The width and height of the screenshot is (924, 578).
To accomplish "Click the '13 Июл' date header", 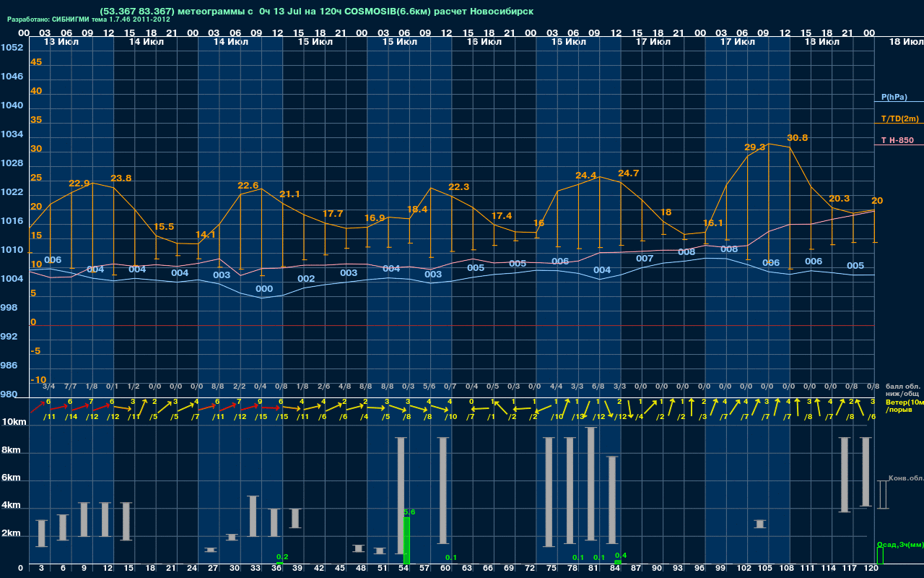I will (61, 42).
